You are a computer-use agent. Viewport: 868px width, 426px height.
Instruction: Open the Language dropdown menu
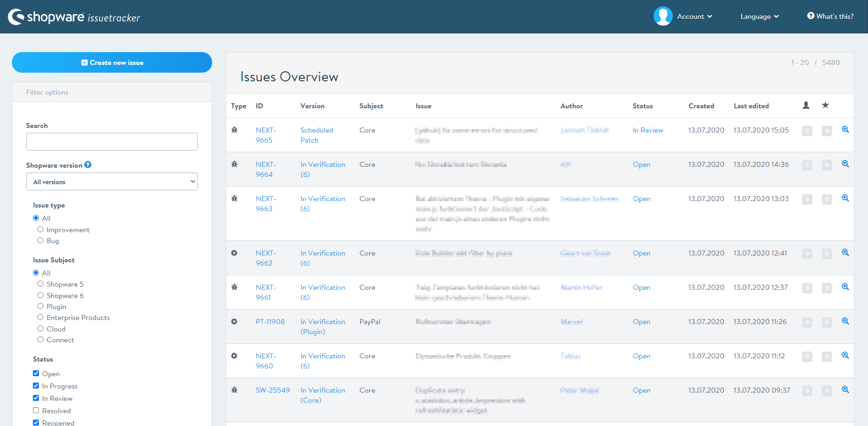759,16
